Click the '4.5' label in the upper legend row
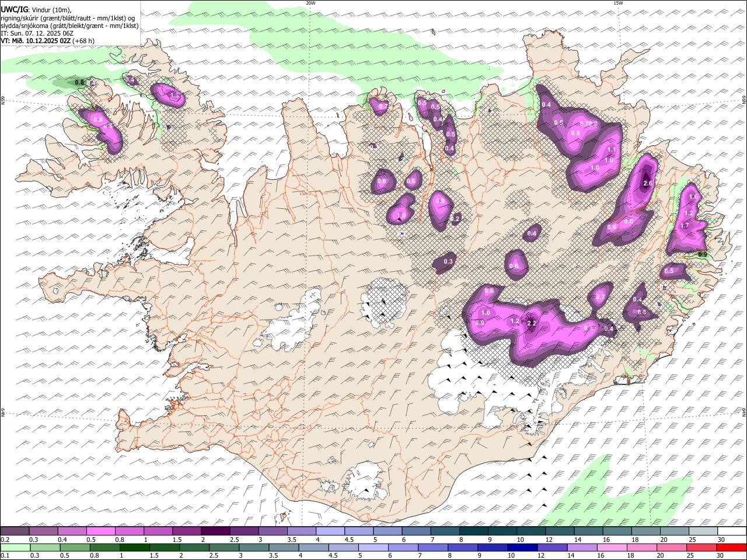The image size is (747, 560). click(349, 540)
